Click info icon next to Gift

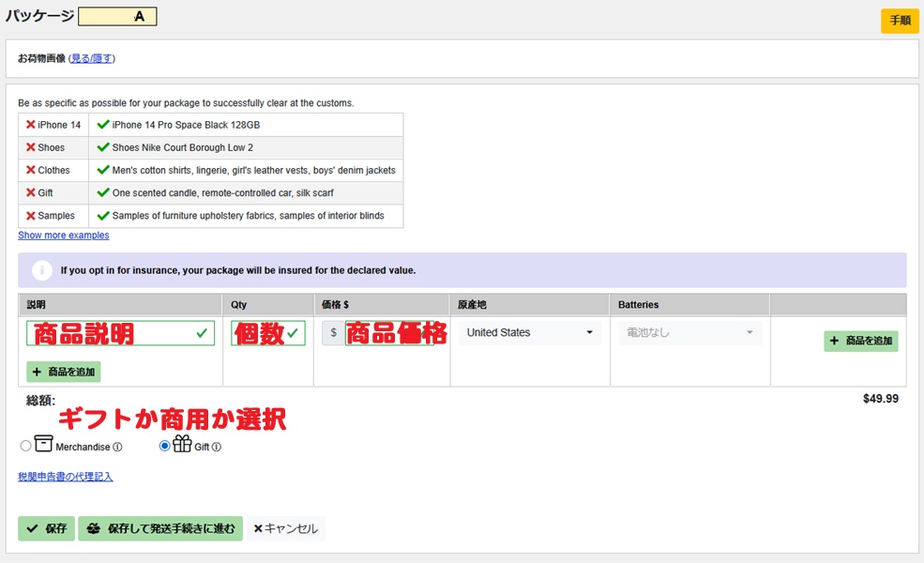point(217,448)
